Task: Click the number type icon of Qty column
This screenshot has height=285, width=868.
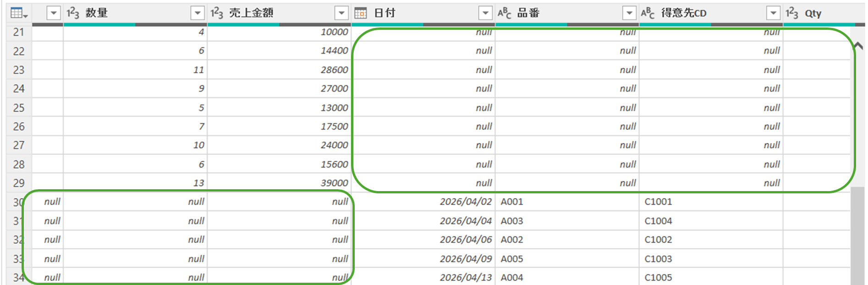Action: click(792, 13)
